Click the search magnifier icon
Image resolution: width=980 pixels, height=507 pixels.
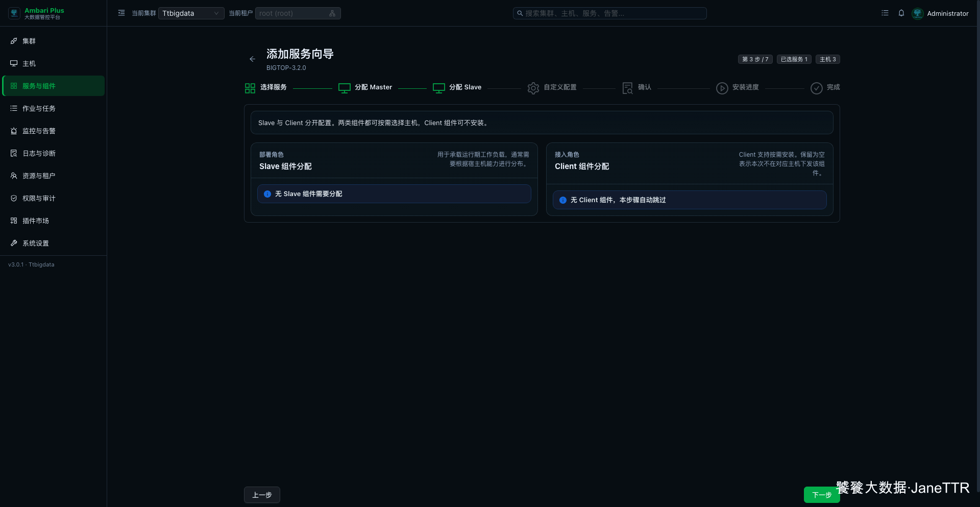click(x=520, y=13)
